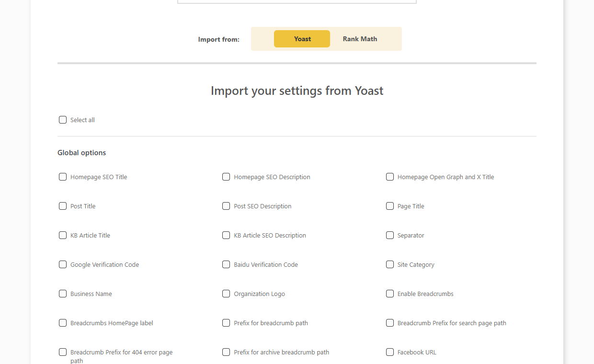Select the Separator checkbox
This screenshot has width=594, height=364.
pos(390,235)
